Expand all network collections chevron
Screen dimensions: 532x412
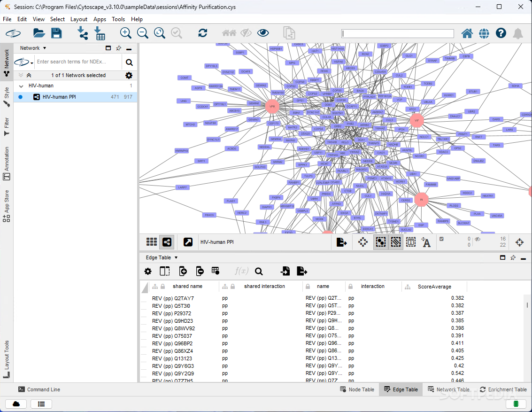coord(21,75)
